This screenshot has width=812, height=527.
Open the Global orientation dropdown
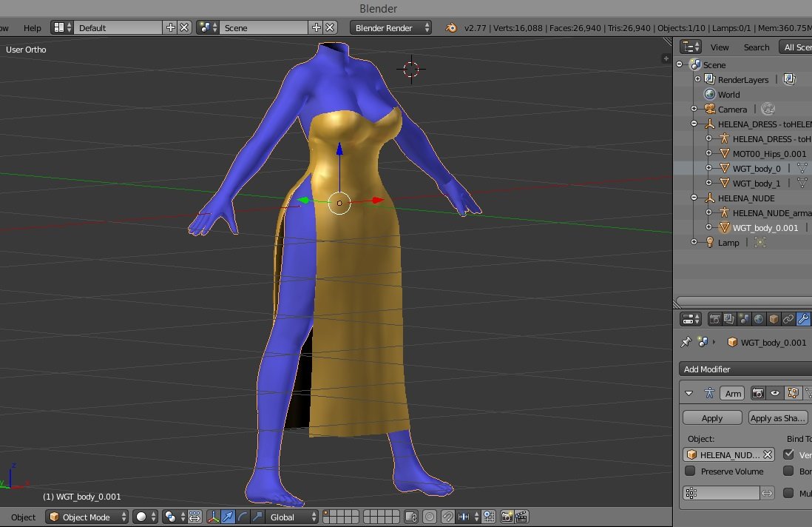click(291, 517)
